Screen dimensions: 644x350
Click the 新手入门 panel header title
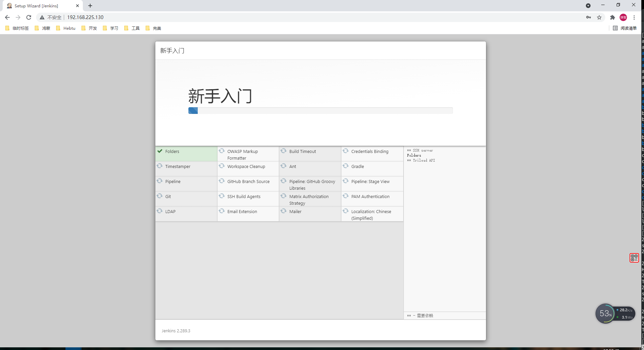coord(172,50)
